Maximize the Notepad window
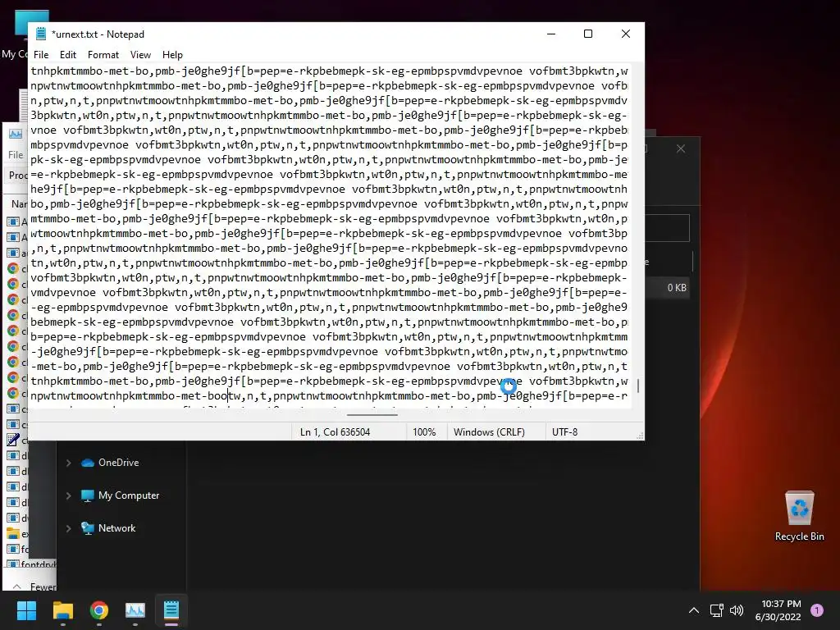 [587, 34]
